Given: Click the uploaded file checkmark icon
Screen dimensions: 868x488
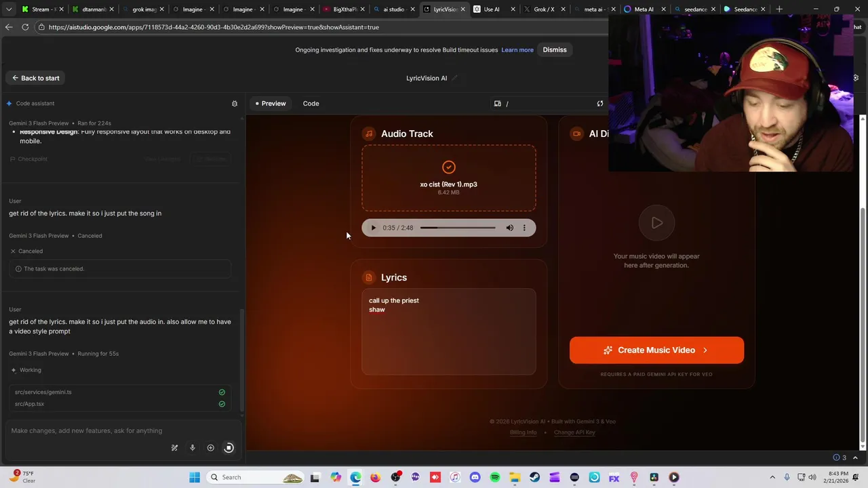Looking at the screenshot, I should [x=448, y=167].
